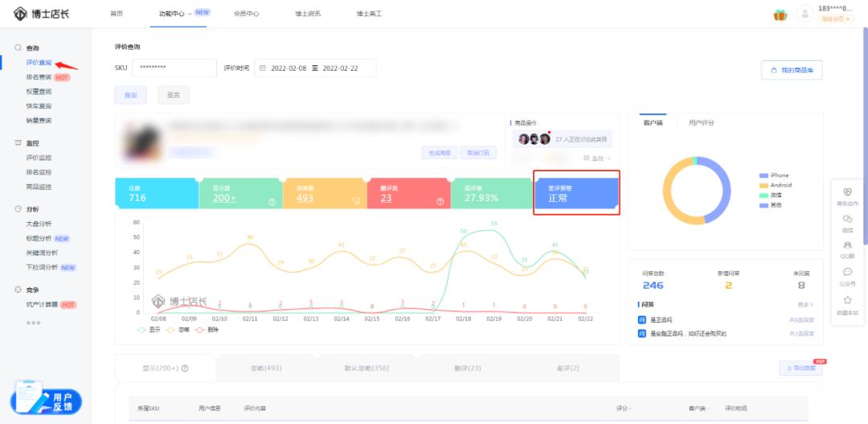Select 销量查询 in sidebar
Image resolution: width=868 pixels, height=424 pixels.
(x=39, y=121)
